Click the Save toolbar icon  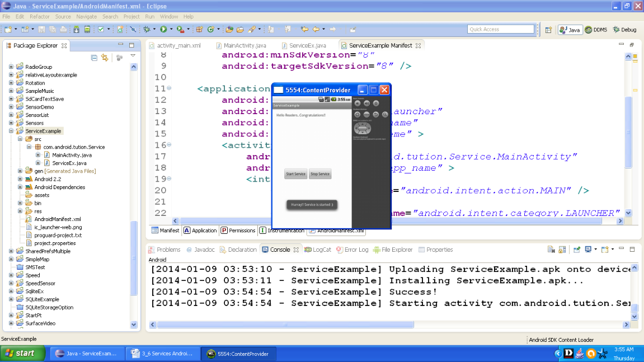[41, 29]
